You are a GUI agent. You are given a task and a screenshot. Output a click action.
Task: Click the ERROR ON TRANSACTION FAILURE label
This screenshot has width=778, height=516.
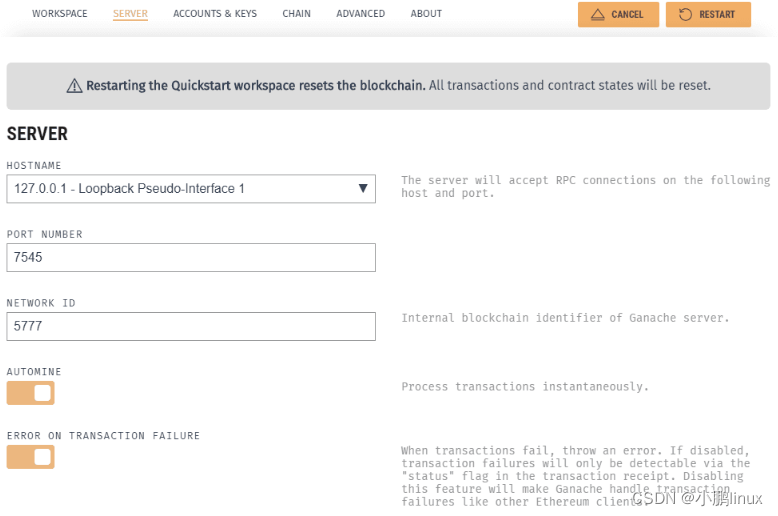click(103, 436)
